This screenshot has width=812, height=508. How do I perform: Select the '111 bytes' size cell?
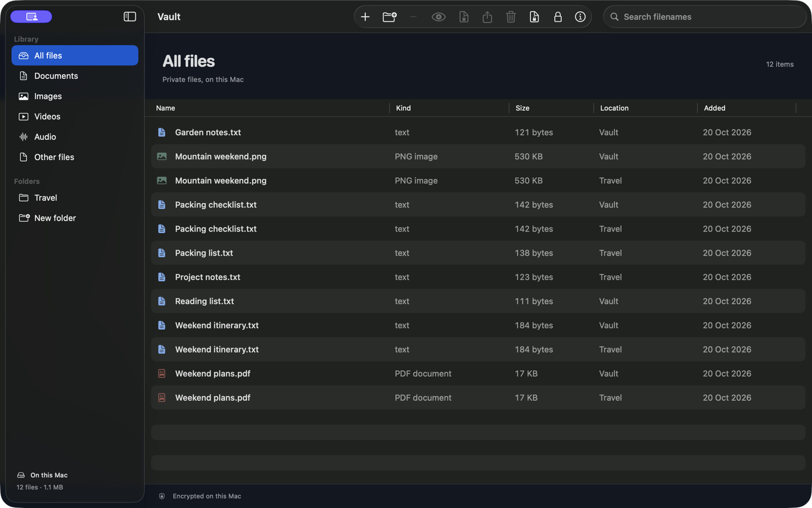(x=534, y=301)
